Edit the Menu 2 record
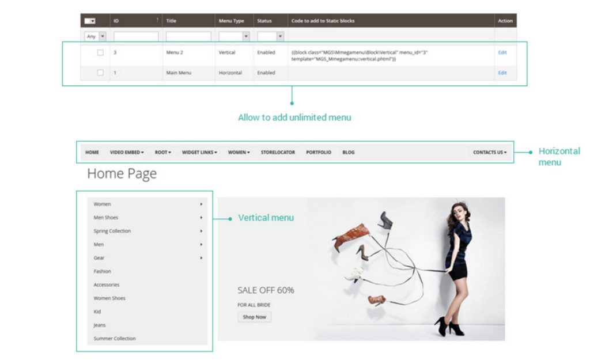The image size is (590, 364). [502, 52]
